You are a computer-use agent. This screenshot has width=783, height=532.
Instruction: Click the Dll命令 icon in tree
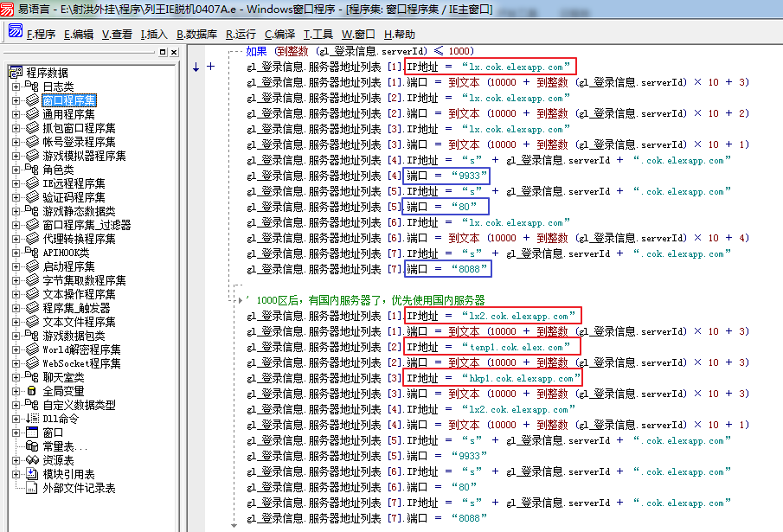33,419
